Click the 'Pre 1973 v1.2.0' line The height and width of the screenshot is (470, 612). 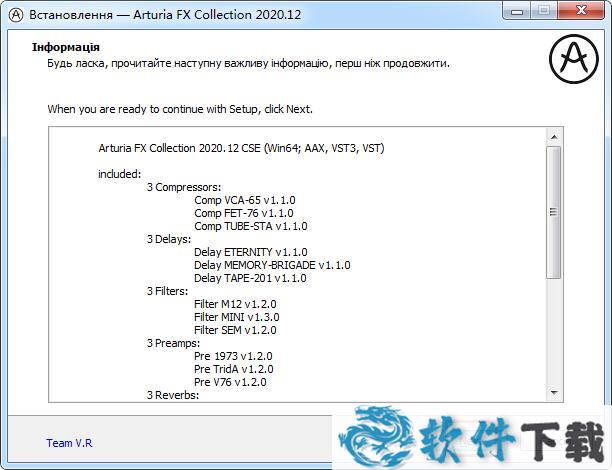[233, 356]
